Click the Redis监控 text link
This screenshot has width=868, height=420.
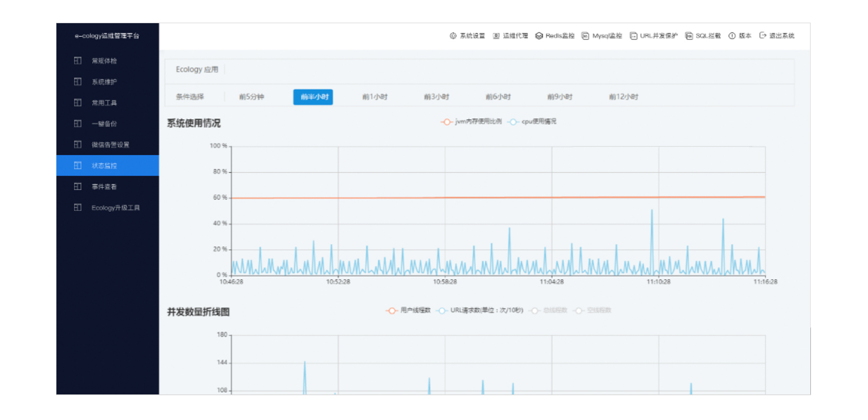[560, 36]
